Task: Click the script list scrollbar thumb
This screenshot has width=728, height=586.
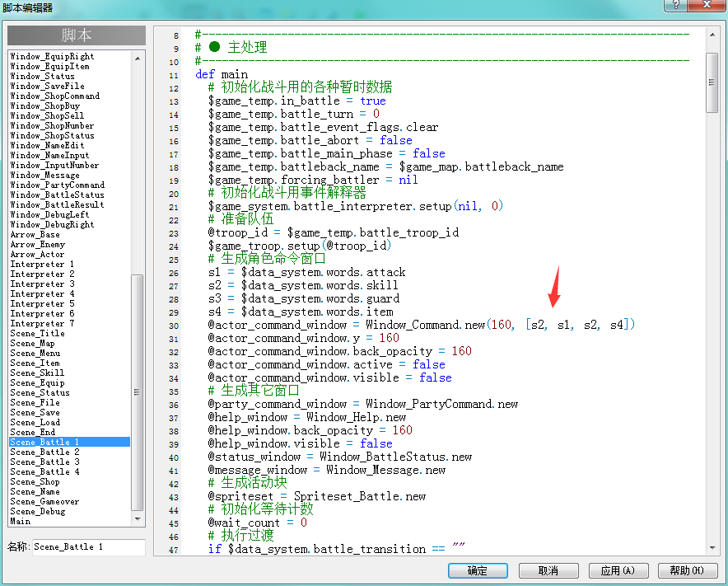Action: (x=138, y=392)
